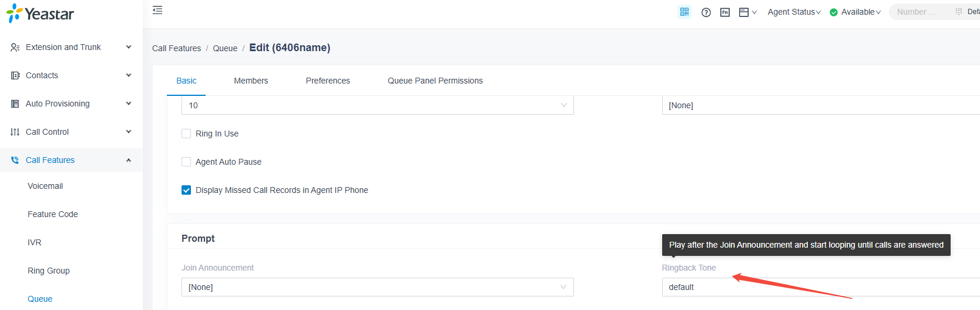Go to Queue breadcrumb link
The image size is (980, 310).
click(225, 48)
